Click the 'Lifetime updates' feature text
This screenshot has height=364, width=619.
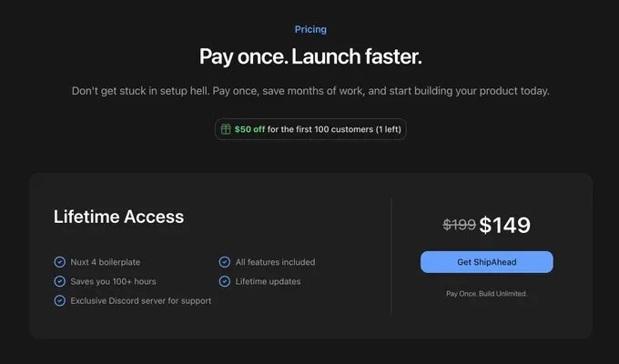pyautogui.click(x=268, y=281)
